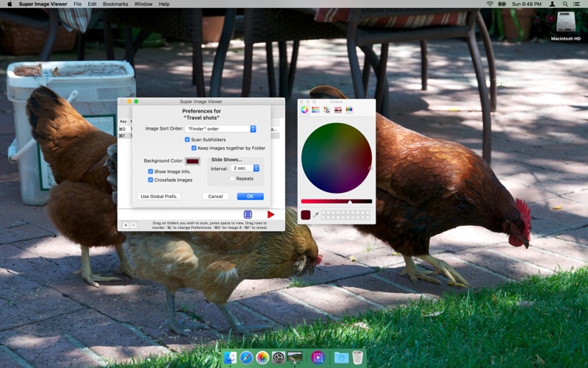Uncheck Scan Subfolders checkbox

pyautogui.click(x=187, y=139)
